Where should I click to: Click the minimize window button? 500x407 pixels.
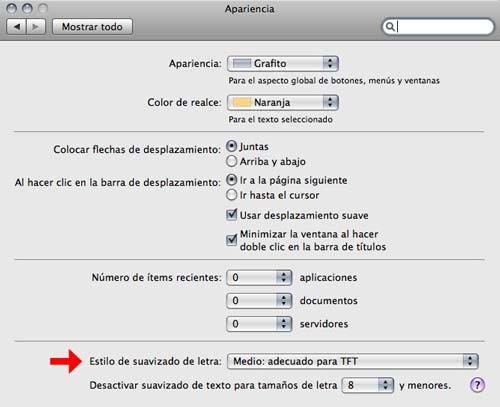tap(27, 8)
